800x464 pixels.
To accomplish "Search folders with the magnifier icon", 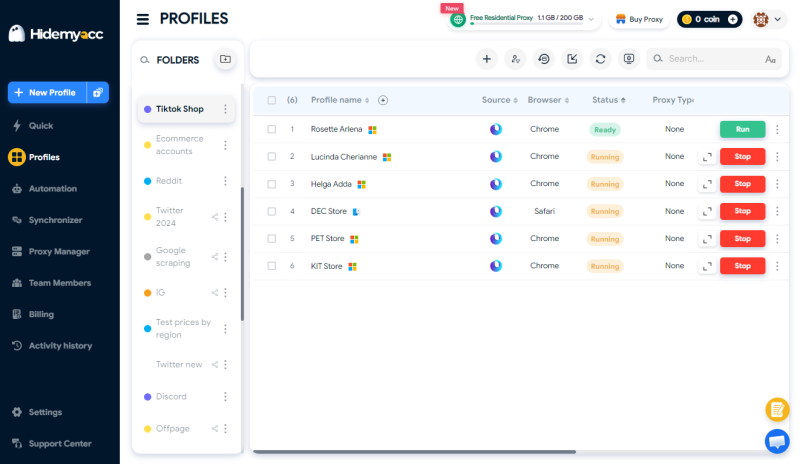I will (x=145, y=60).
